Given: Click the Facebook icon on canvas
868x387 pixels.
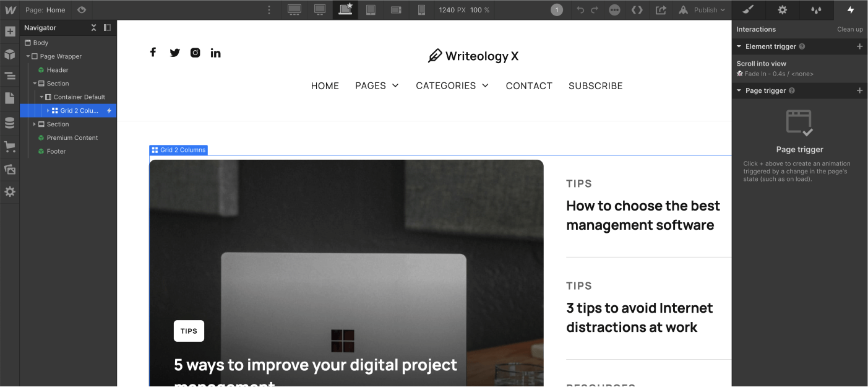Looking at the screenshot, I should tap(153, 52).
